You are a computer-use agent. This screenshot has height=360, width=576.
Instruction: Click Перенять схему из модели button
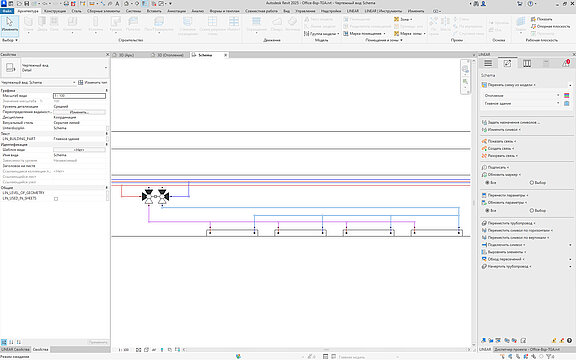509,85
